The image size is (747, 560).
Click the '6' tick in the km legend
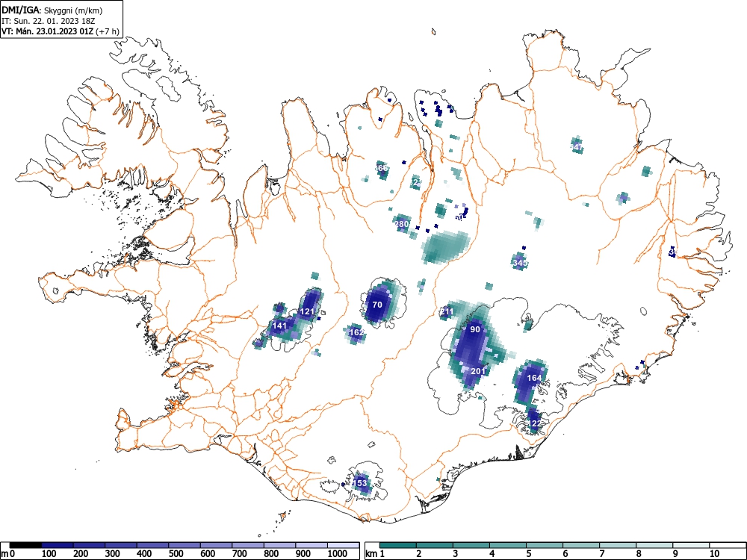pyautogui.click(x=565, y=554)
